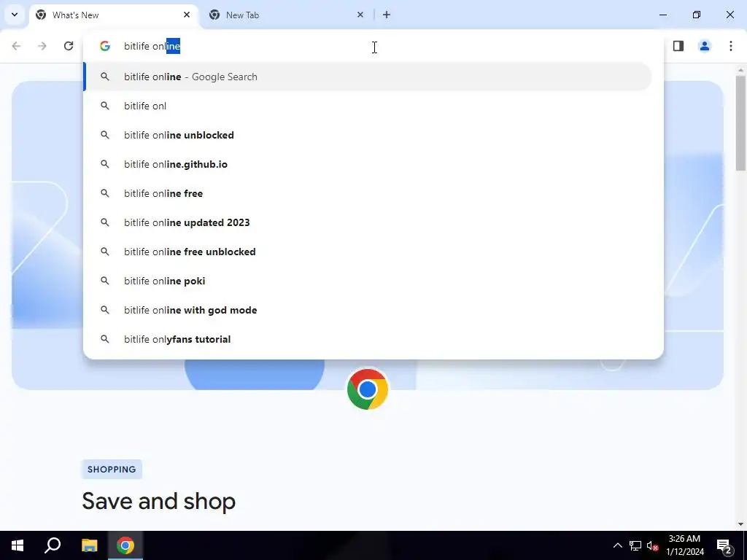This screenshot has width=747, height=560.
Task: Show hidden system tray icons
Action: pyautogui.click(x=617, y=545)
